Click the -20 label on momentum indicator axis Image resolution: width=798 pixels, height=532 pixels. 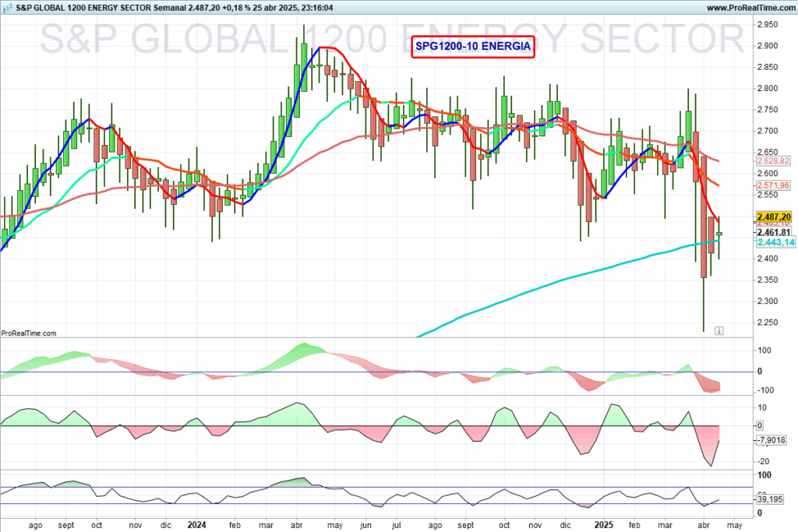tap(764, 461)
